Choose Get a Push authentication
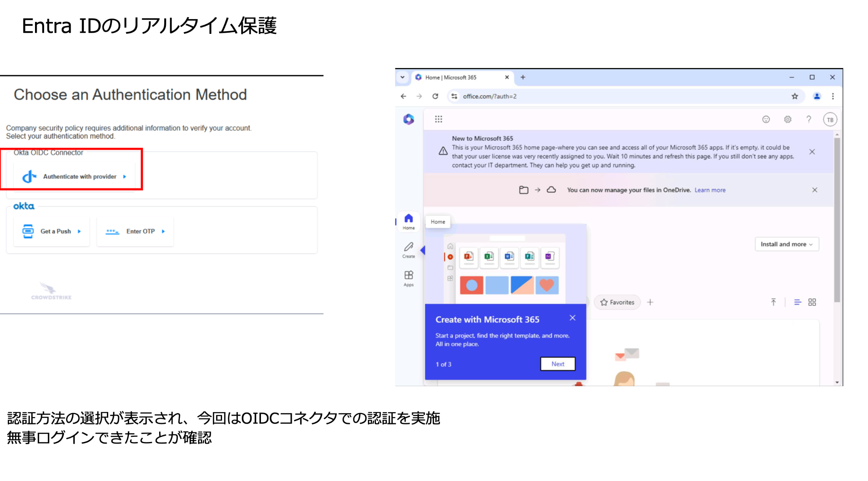The image size is (868, 481). (x=52, y=231)
